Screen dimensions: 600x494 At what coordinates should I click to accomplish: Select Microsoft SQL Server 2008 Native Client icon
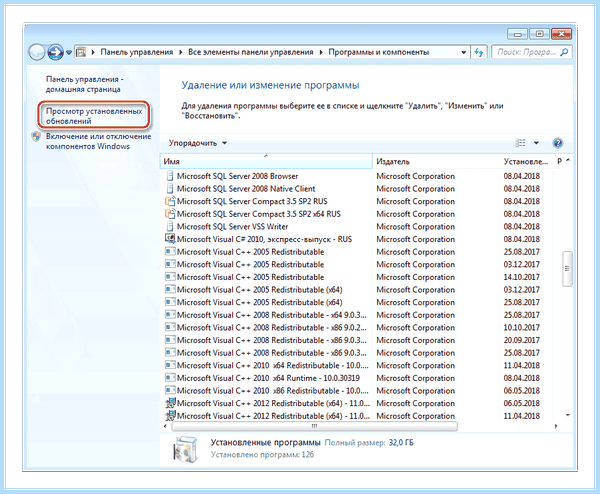[170, 189]
